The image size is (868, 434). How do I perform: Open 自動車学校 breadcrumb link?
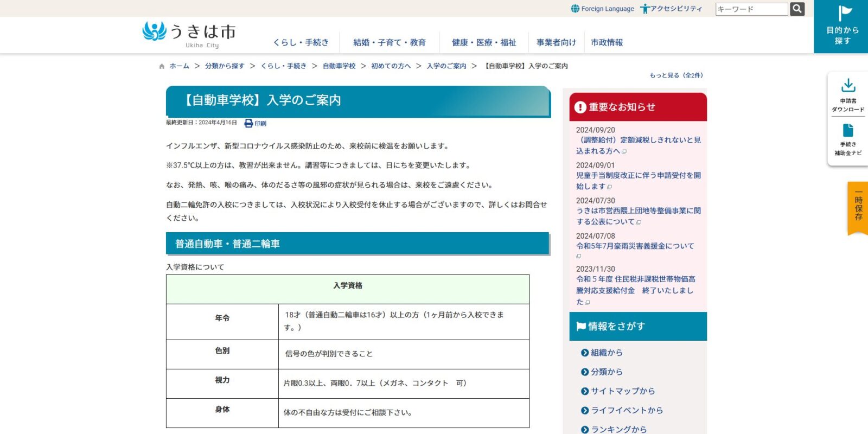[339, 66]
